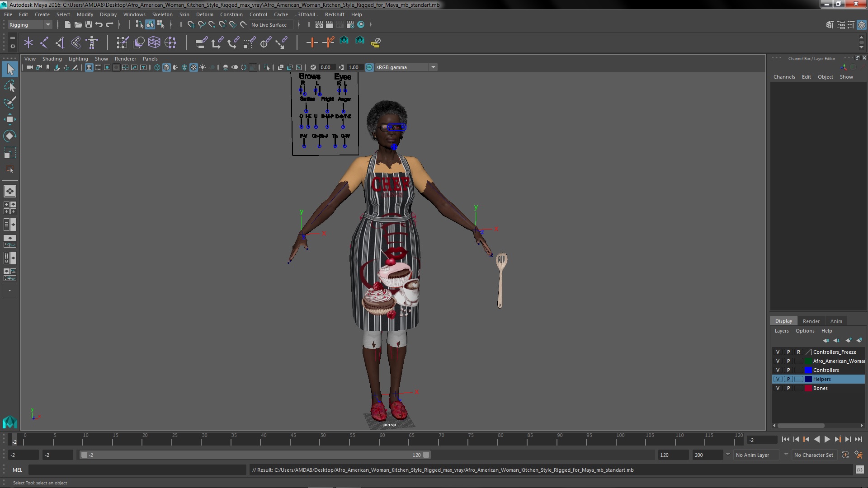This screenshot has height=488, width=868.
Task: Click the Create Joints shelf icon
Action: coord(44,42)
